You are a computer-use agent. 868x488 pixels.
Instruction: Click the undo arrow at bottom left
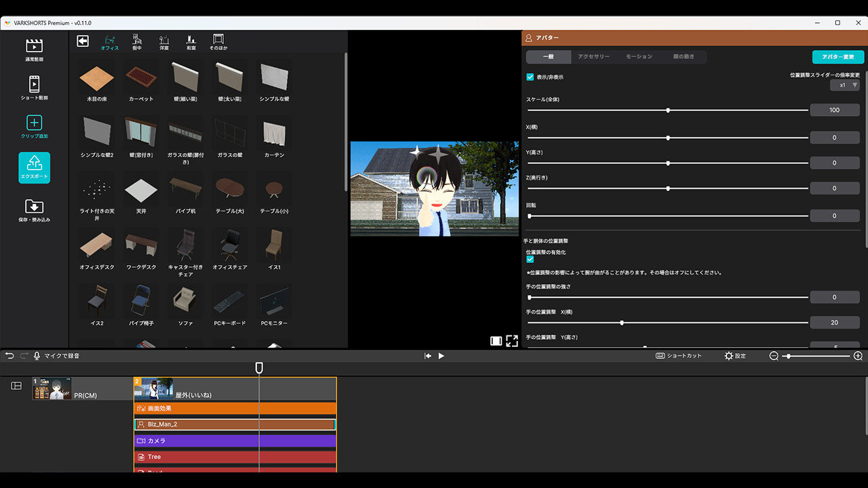pos(9,355)
